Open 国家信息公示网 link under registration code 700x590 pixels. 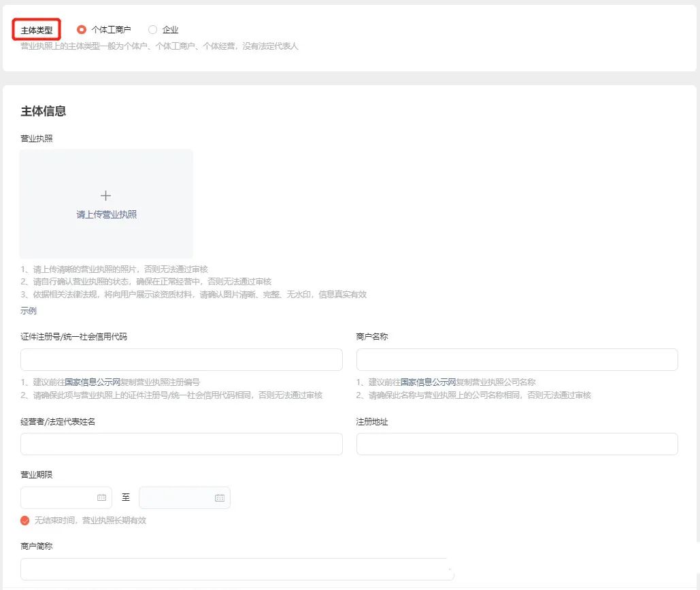click(93, 382)
